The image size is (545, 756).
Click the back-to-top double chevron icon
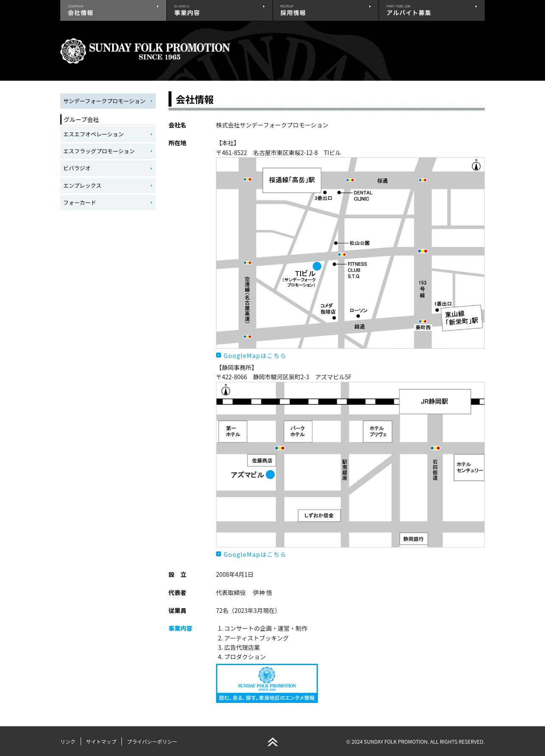tap(272, 742)
